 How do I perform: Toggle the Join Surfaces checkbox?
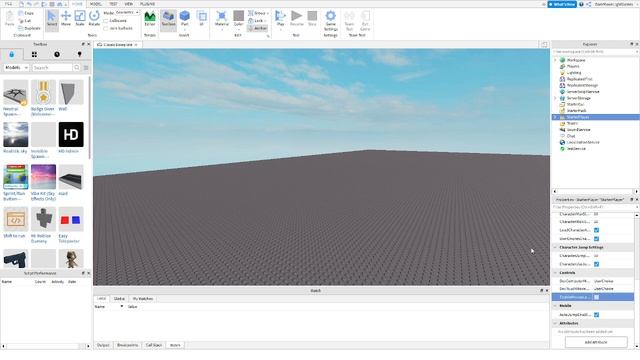click(x=106, y=28)
